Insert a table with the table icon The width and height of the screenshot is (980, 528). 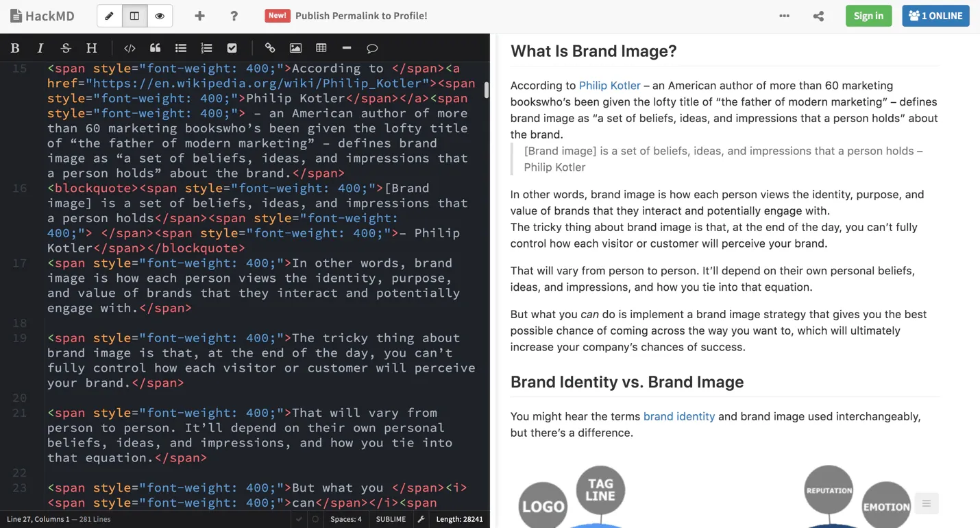pos(321,48)
